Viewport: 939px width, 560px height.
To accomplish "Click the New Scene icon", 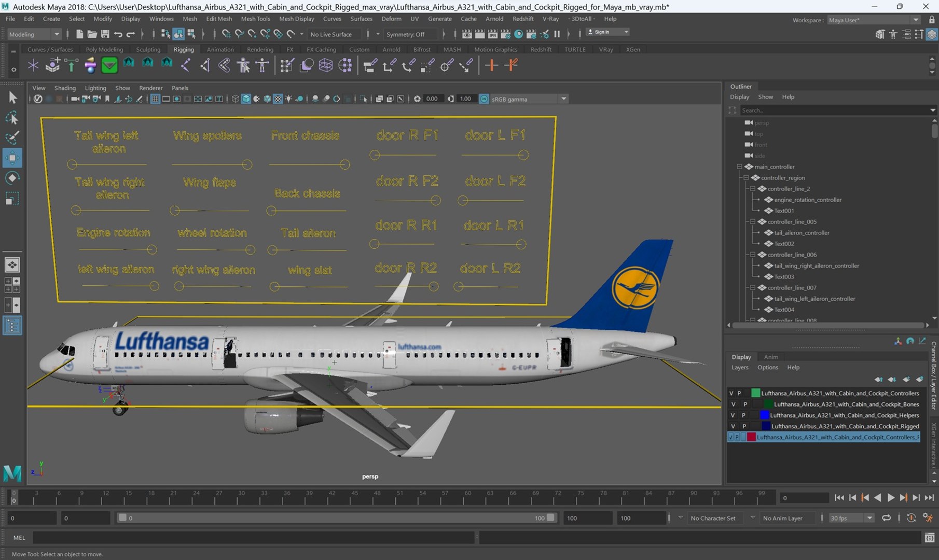I will pyautogui.click(x=79, y=34).
